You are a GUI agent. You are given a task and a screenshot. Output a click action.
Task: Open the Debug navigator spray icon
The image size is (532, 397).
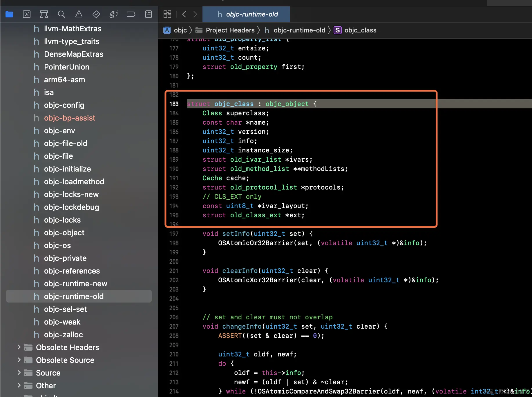pyautogui.click(x=114, y=14)
